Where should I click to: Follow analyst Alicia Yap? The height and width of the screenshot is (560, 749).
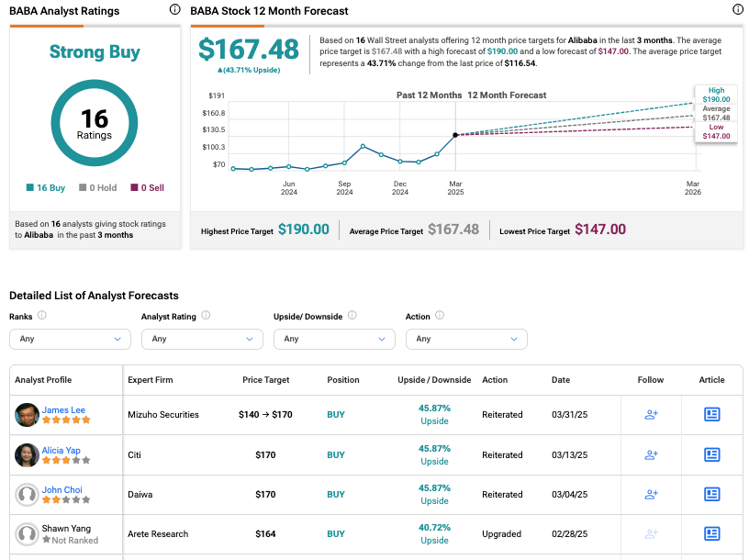point(651,454)
